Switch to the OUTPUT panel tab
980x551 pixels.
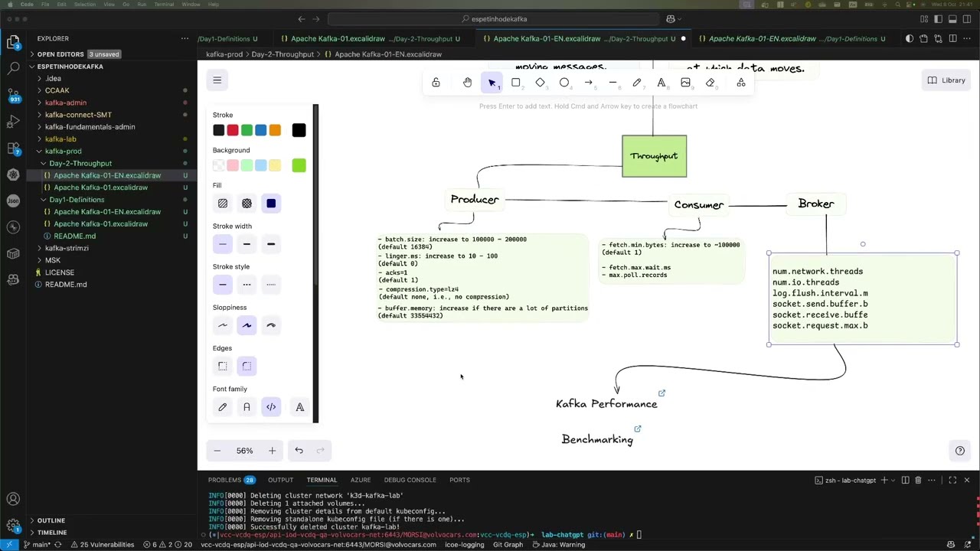point(280,480)
